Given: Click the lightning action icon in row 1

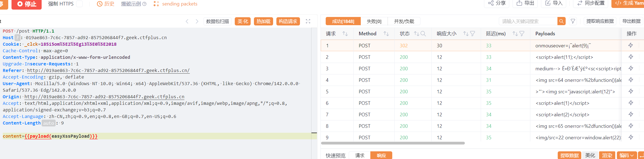Looking at the screenshot, I should [x=631, y=45].
